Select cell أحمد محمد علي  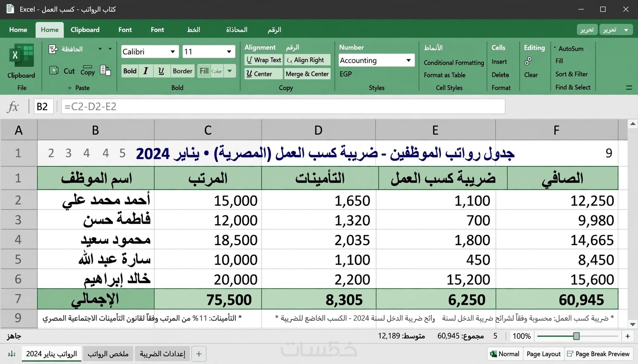(x=96, y=200)
